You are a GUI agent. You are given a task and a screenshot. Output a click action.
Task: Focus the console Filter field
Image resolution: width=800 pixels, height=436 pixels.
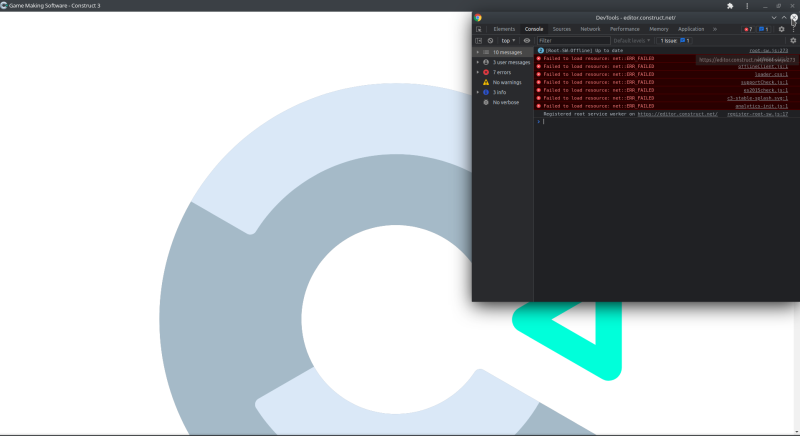click(x=573, y=41)
